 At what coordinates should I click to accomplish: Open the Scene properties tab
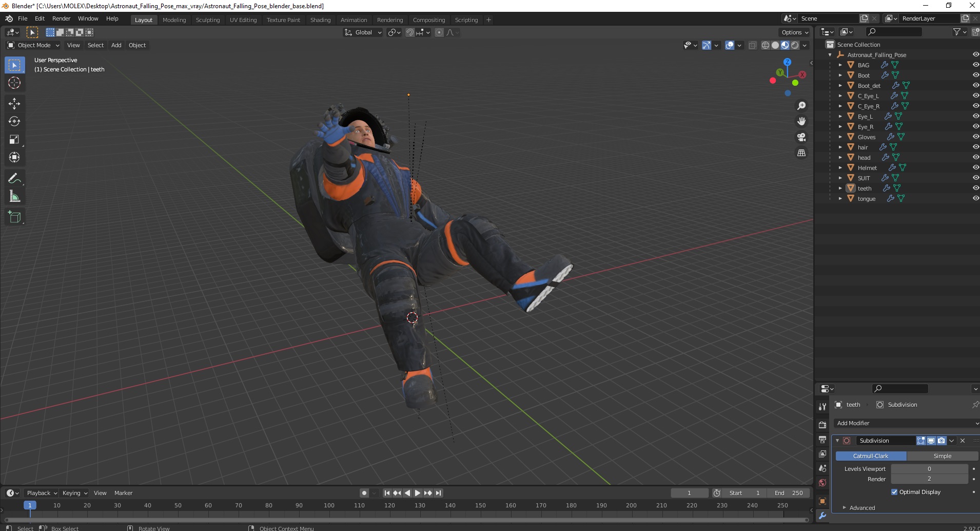point(822,468)
